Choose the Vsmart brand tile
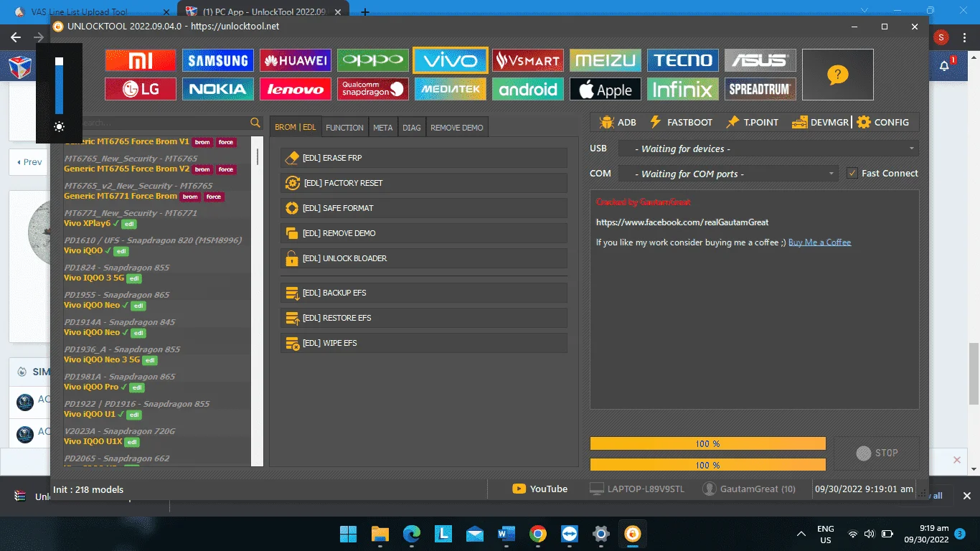 coord(528,60)
